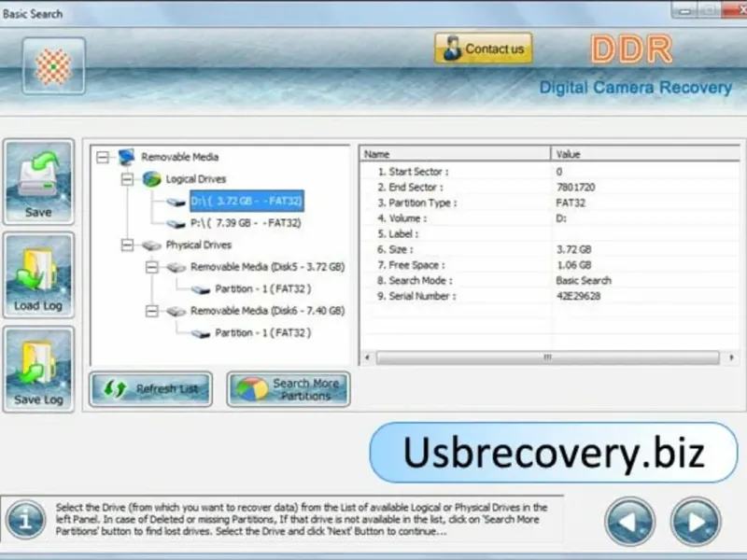
Task: Click the Value column header
Action: (645, 154)
